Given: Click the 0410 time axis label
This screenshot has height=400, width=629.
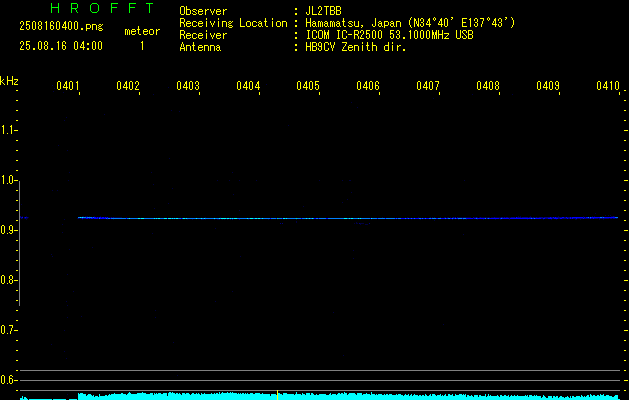Looking at the screenshot, I should [x=608, y=86].
